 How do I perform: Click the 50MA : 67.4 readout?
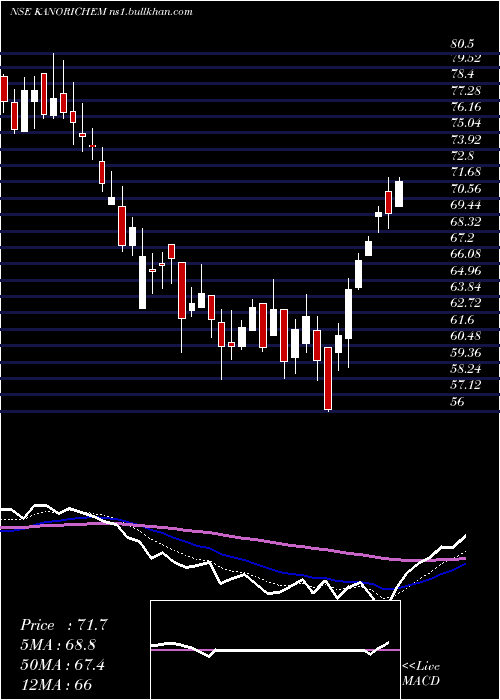62,665
